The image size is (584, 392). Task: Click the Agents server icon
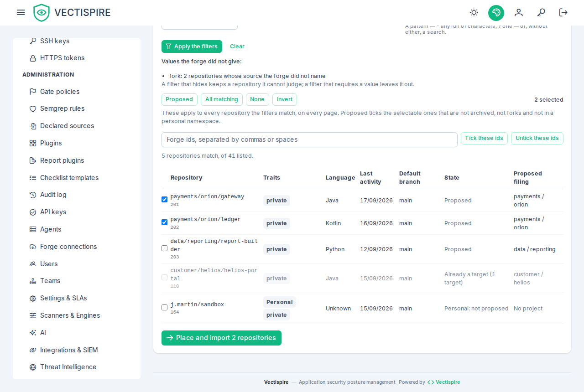[x=33, y=229]
